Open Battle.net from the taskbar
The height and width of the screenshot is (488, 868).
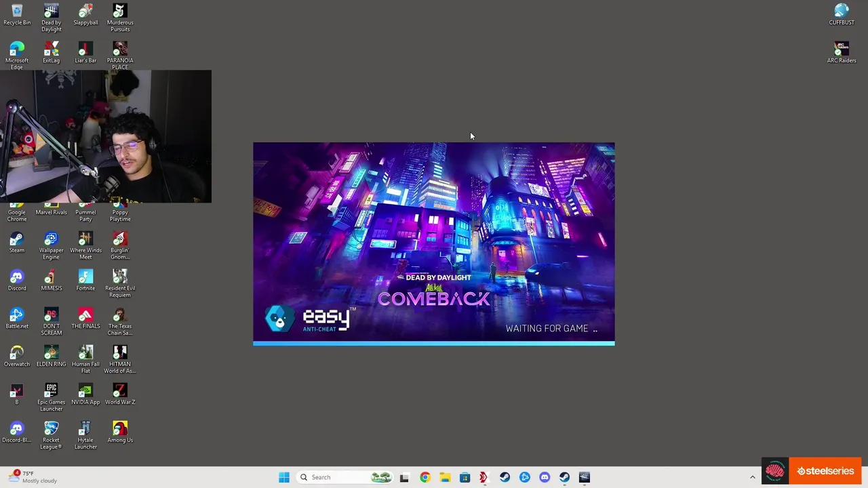[x=524, y=477]
